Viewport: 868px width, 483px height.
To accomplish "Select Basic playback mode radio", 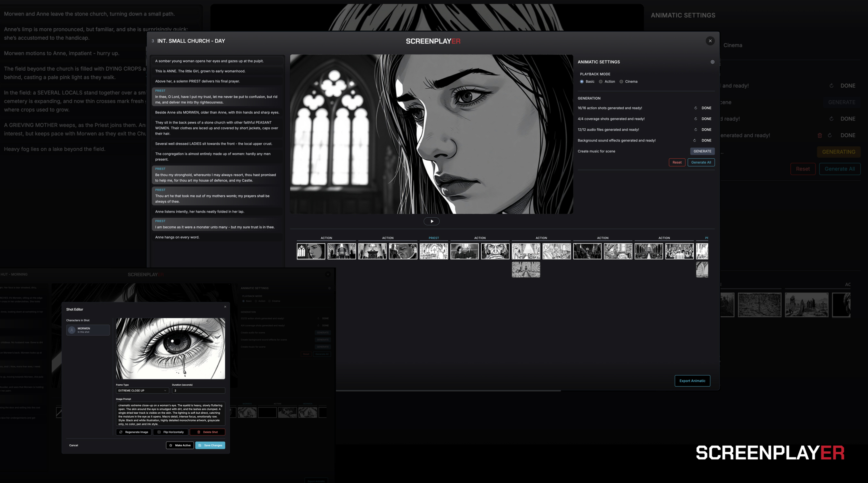I will (x=581, y=82).
